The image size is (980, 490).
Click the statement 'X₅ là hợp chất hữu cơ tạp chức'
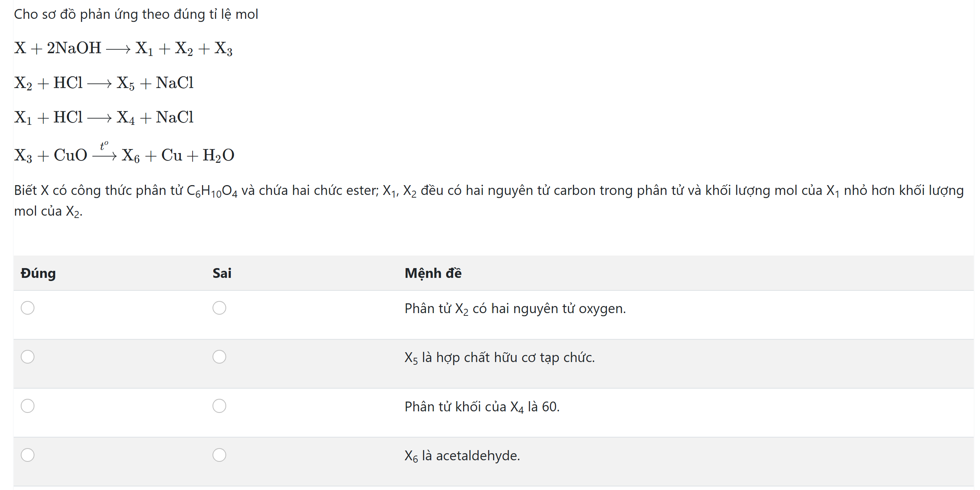(499, 358)
